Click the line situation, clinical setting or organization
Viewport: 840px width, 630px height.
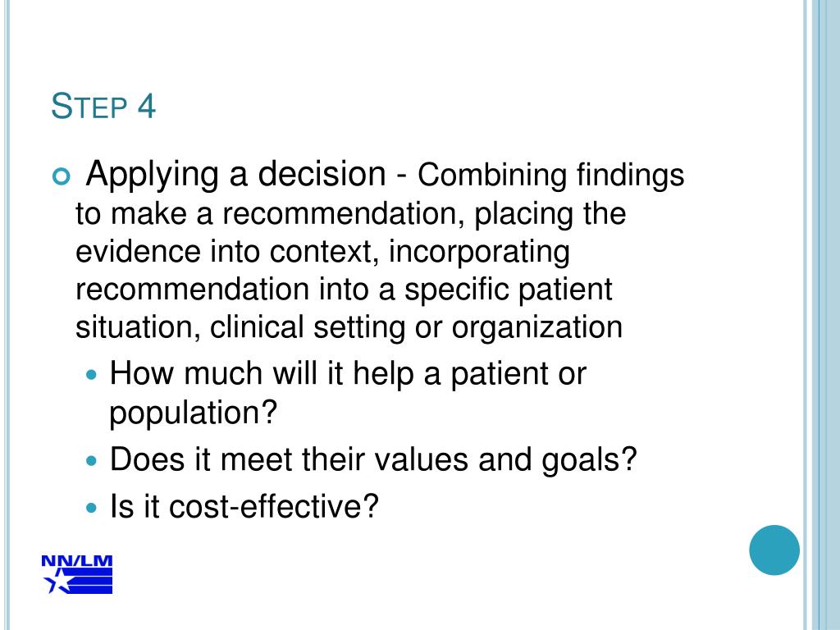coord(349,328)
